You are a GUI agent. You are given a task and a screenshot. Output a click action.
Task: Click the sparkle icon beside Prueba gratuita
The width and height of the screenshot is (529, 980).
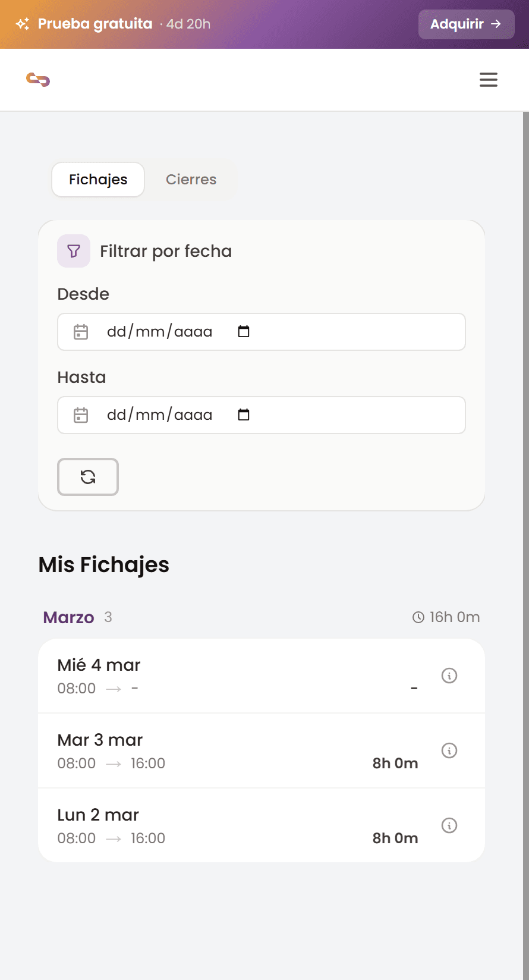click(23, 24)
